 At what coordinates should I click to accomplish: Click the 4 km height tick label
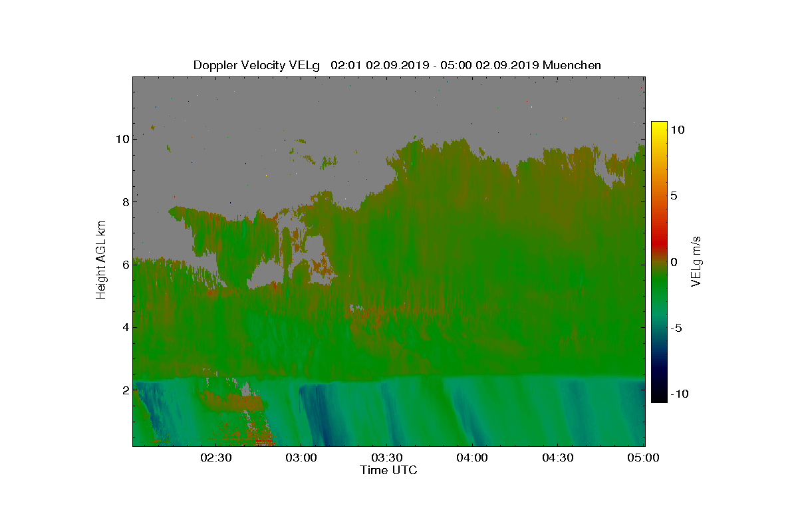point(124,327)
